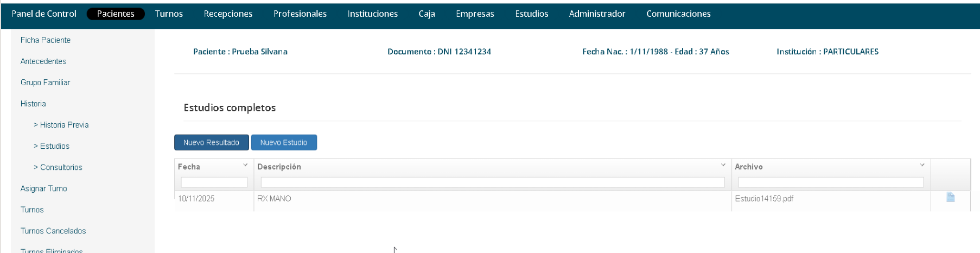Expand the Fecha column filter dropdown
The width and height of the screenshot is (980, 253).
[245, 165]
